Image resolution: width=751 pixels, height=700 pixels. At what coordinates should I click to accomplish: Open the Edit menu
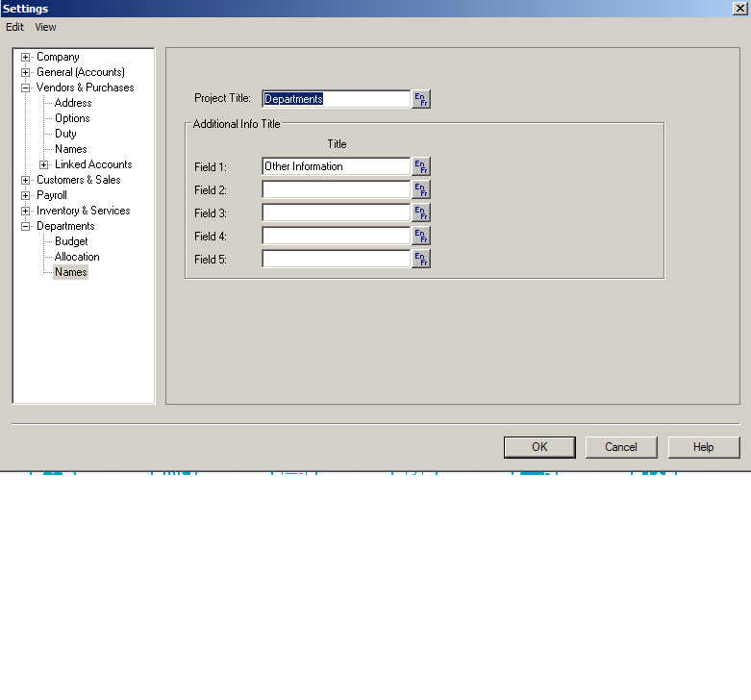click(x=14, y=27)
